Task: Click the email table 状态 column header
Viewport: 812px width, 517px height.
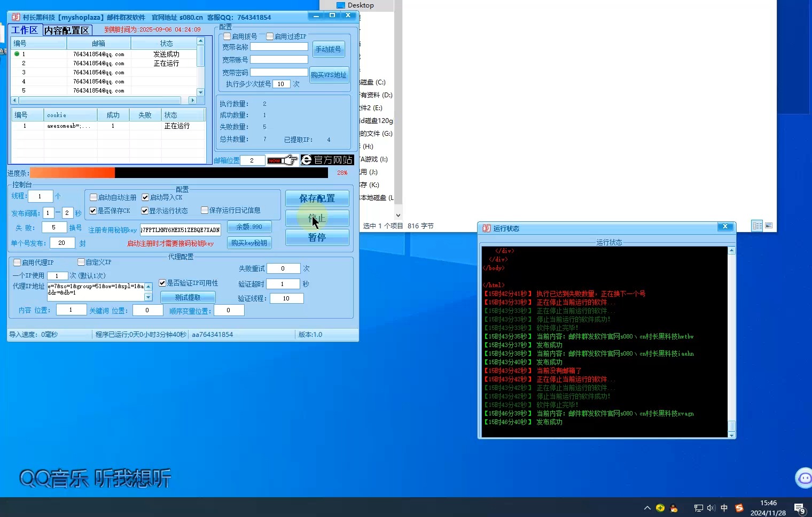Action: pos(164,43)
